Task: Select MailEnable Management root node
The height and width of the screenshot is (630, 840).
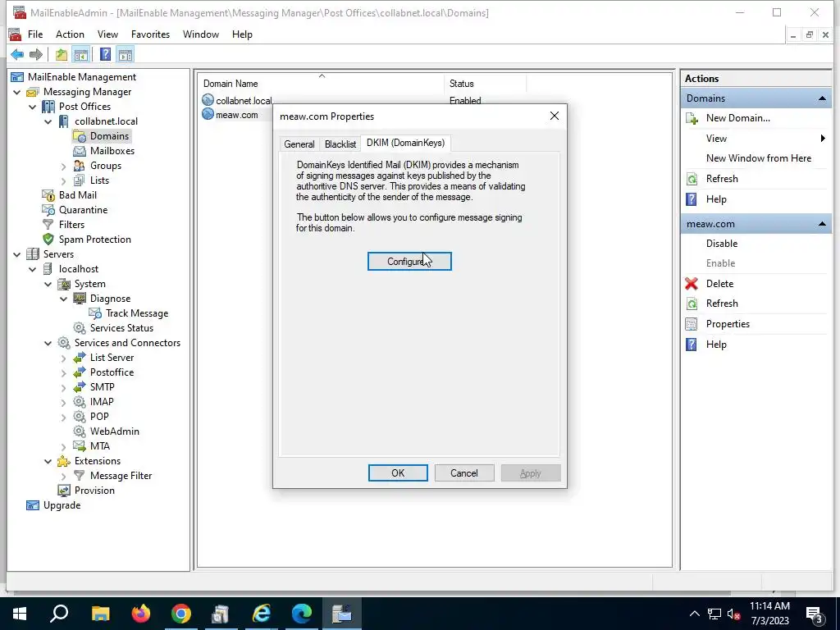Action: point(82,77)
